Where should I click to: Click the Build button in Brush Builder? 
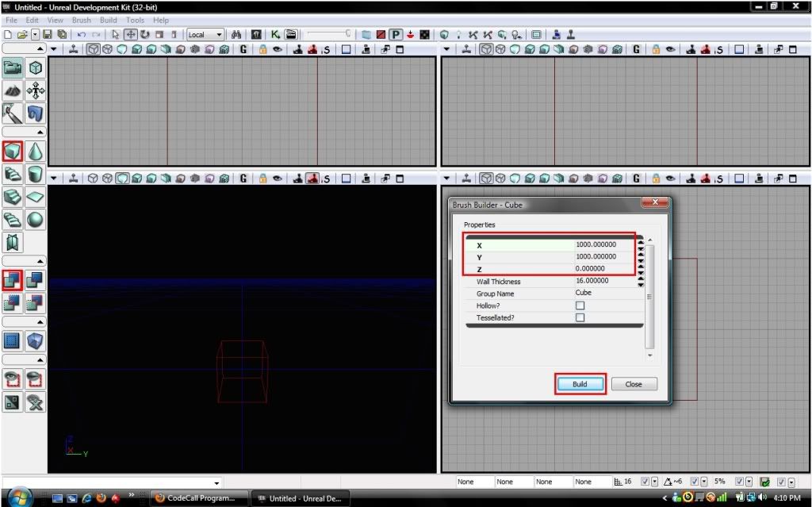(x=580, y=384)
